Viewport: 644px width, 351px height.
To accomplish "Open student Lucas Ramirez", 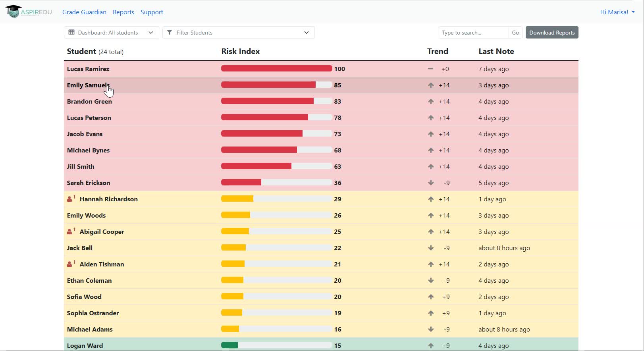I will [x=88, y=69].
